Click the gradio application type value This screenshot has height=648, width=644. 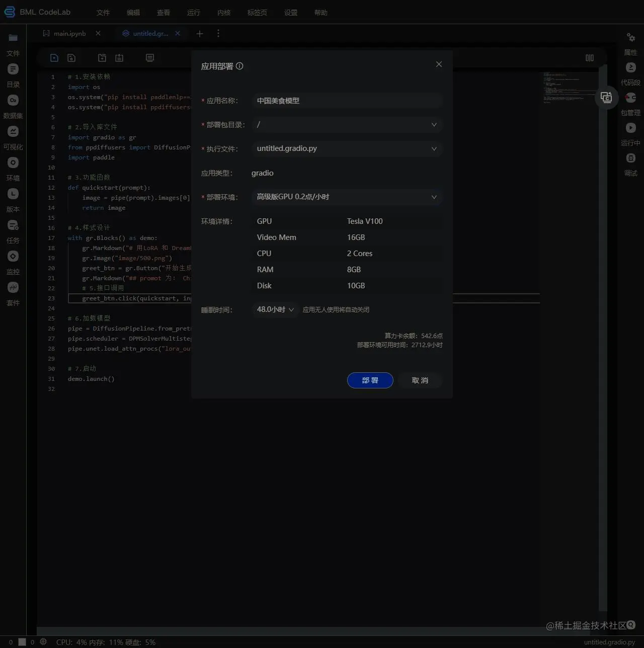(263, 173)
